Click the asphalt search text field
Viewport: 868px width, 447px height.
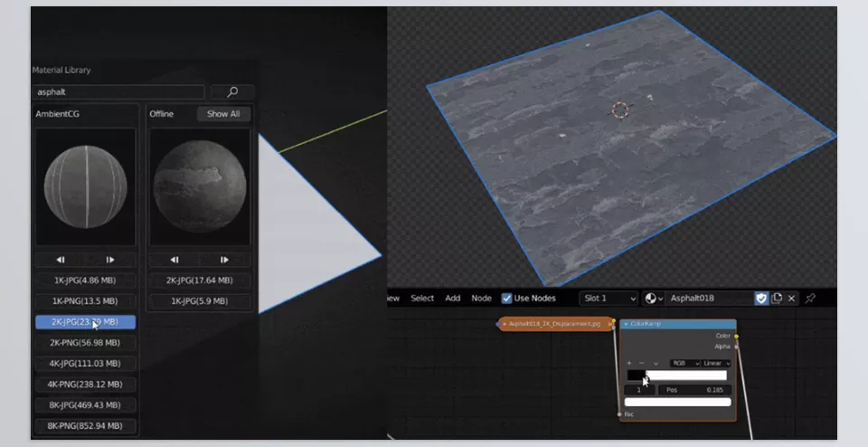[119, 92]
